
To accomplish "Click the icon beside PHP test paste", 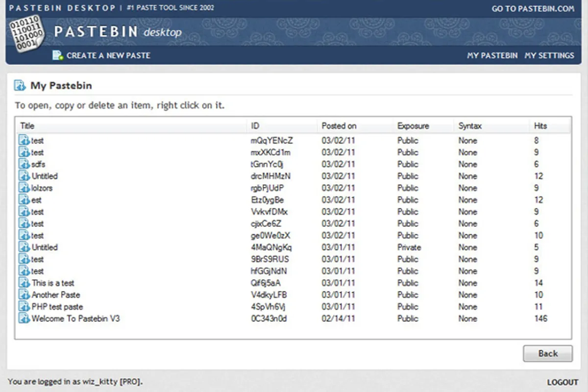I will pos(24,307).
